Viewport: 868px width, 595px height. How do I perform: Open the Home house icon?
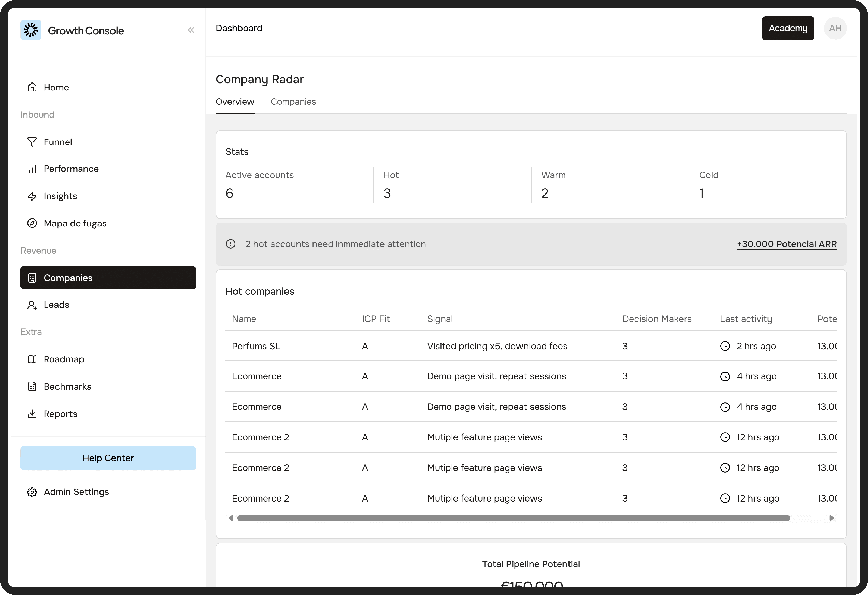click(x=32, y=87)
